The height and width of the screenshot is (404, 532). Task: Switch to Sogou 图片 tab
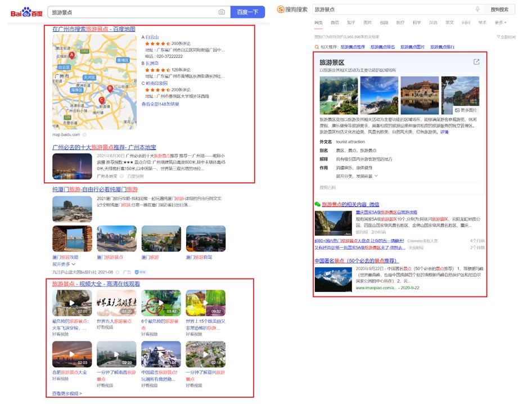[x=367, y=23]
